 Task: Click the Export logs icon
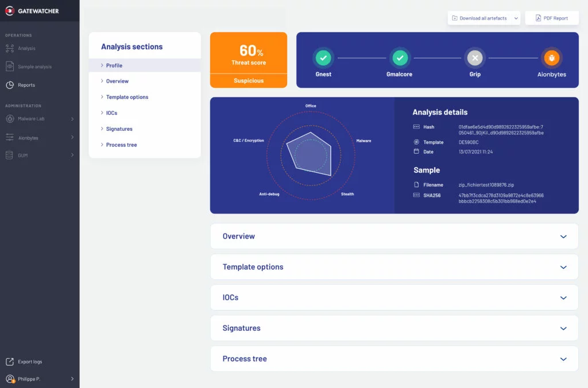[x=10, y=362]
